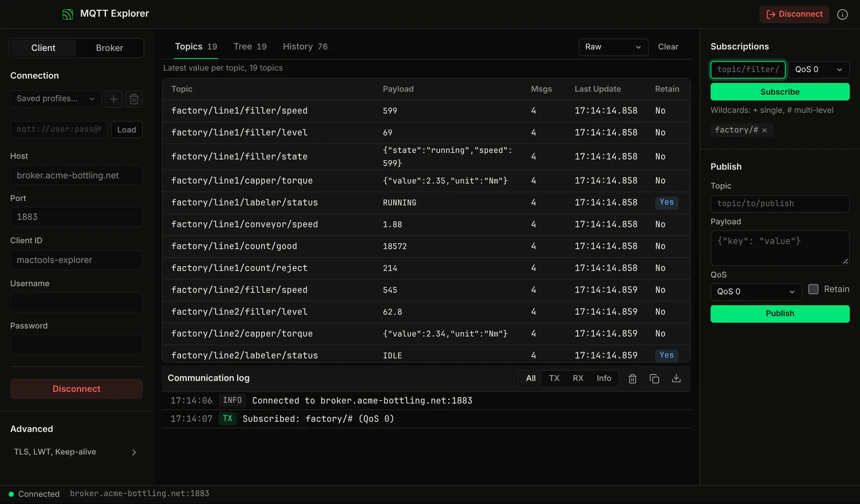The width and height of the screenshot is (860, 504).
Task: Select the Topics 19 tab
Action: click(x=196, y=47)
